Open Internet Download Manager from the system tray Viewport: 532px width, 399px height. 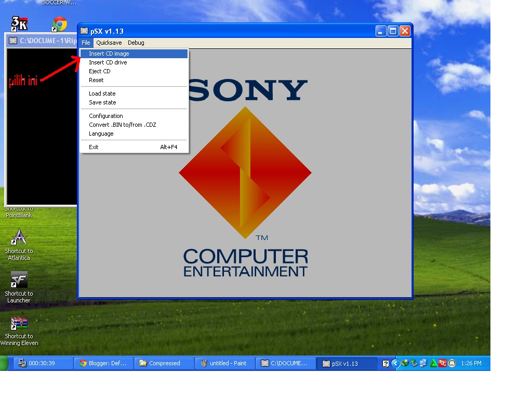[405, 363]
